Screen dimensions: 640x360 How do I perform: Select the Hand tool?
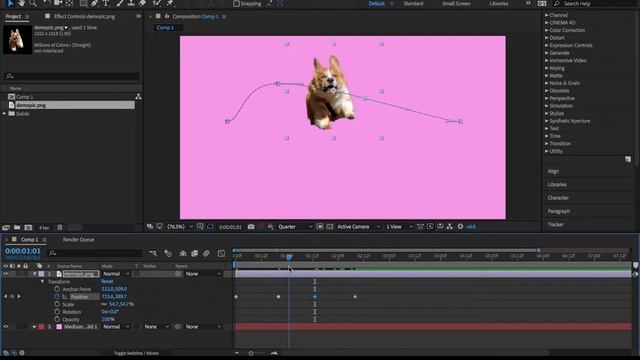[22, 3]
